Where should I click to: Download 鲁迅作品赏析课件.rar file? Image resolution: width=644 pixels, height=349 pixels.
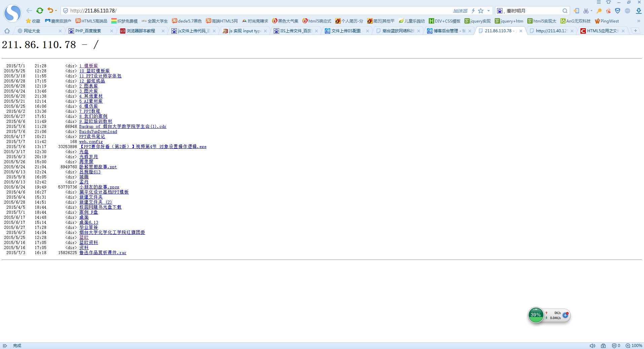(103, 253)
